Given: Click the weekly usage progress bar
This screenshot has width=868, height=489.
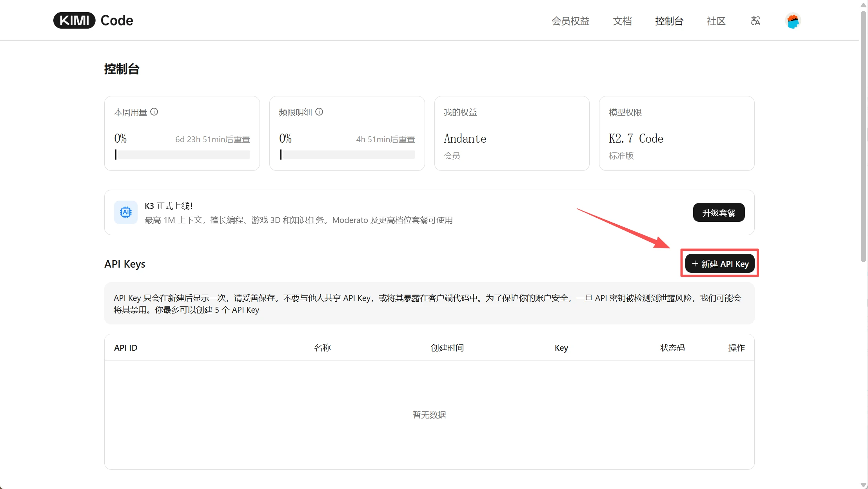Looking at the screenshot, I should pyautogui.click(x=182, y=155).
